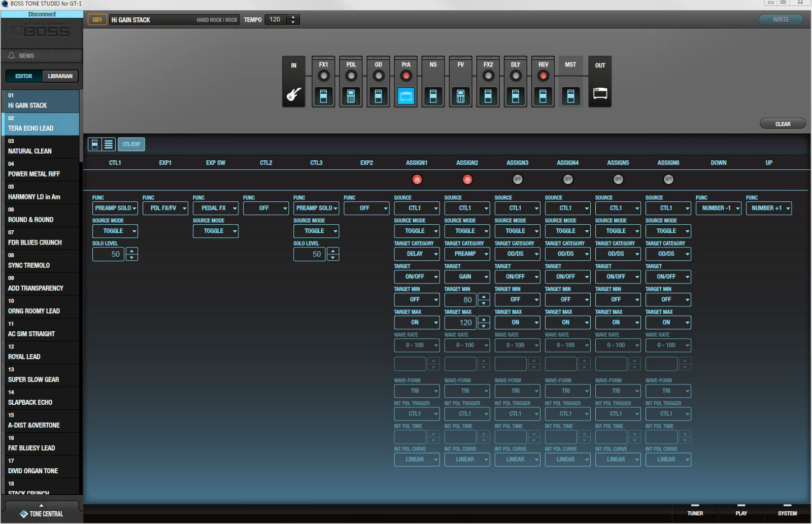Select the guitar IN block icon
812x524 pixels.
[x=293, y=94]
